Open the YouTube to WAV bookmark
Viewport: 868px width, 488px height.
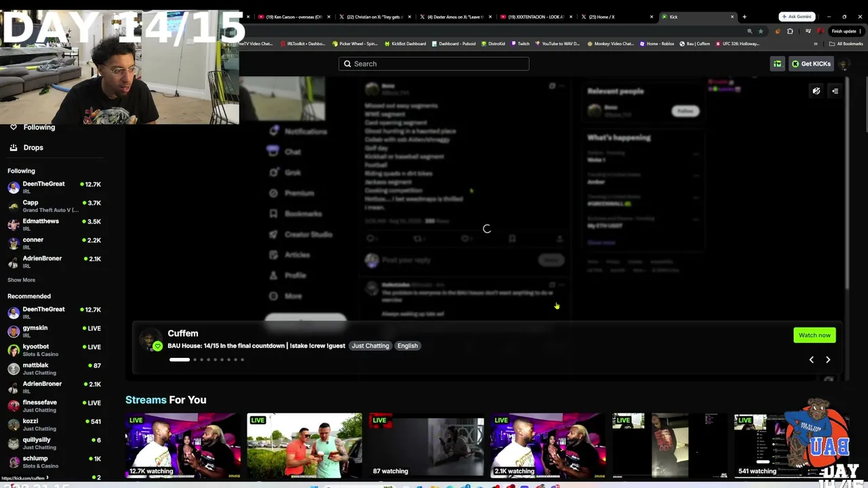point(557,43)
